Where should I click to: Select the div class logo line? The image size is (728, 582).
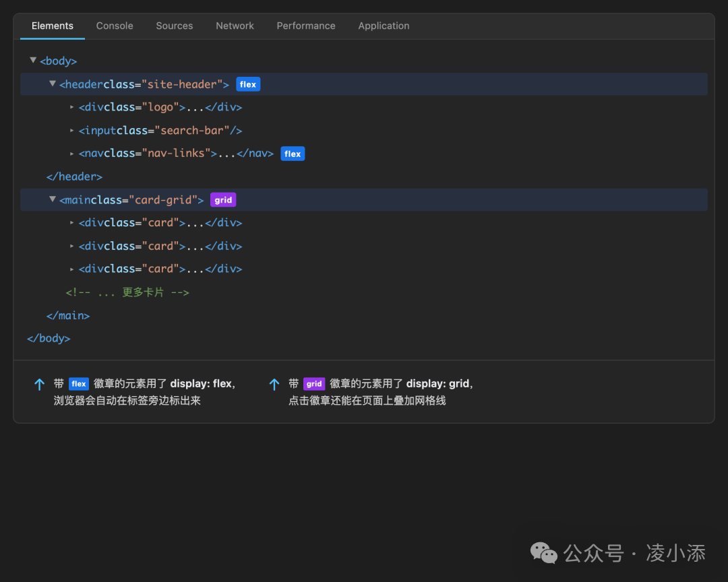pos(160,107)
